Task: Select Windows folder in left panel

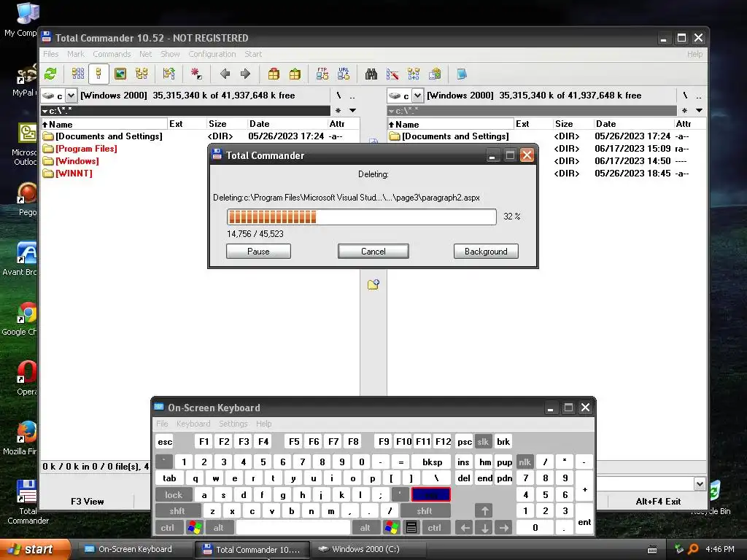Action: 77,161
